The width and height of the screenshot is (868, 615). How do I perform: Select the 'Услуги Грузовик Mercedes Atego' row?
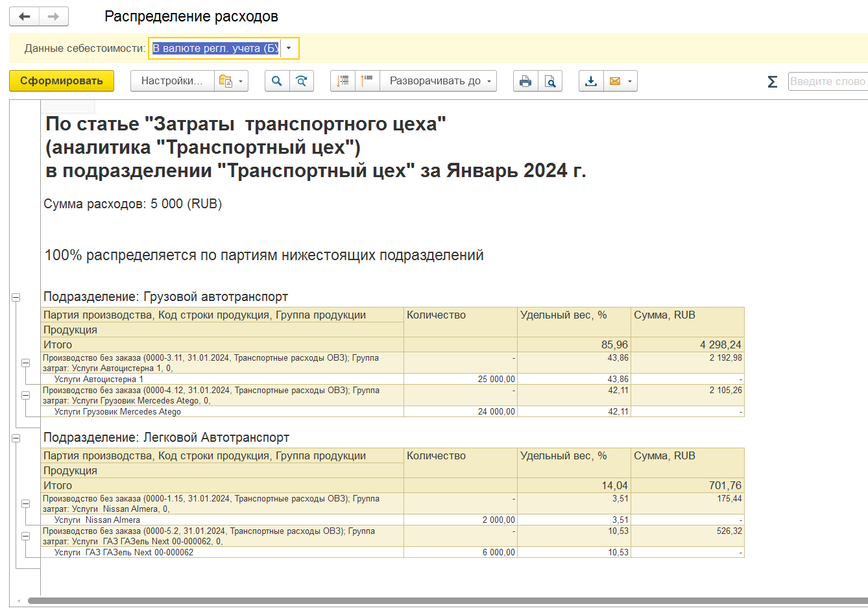tap(392, 411)
